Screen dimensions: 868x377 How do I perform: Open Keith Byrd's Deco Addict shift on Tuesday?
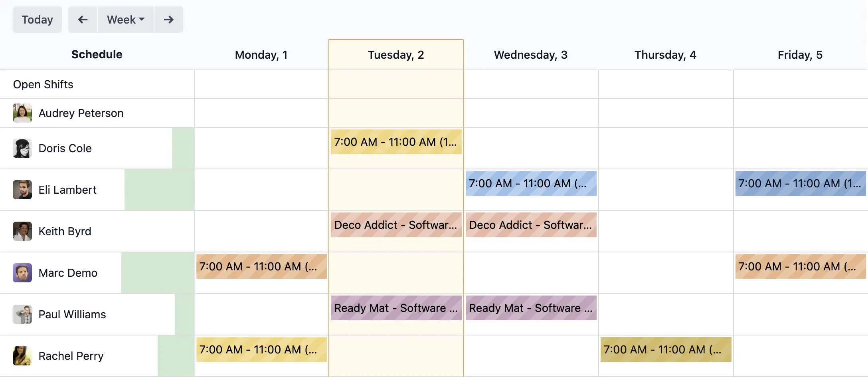tap(395, 225)
